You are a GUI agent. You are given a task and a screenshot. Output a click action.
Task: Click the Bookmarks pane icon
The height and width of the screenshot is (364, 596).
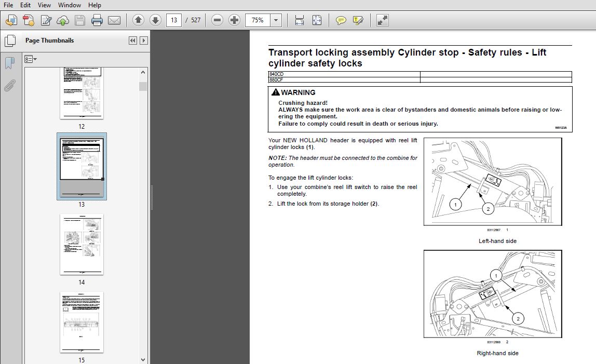(x=10, y=63)
